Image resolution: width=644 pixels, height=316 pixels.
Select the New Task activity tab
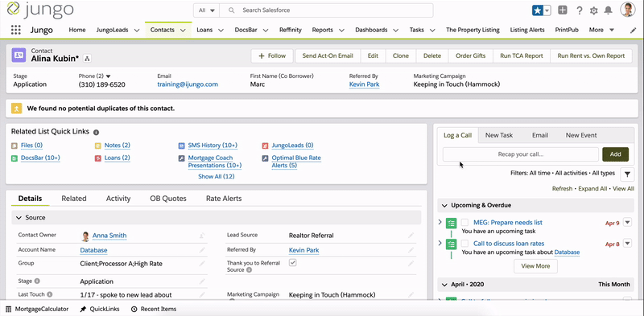(x=499, y=135)
